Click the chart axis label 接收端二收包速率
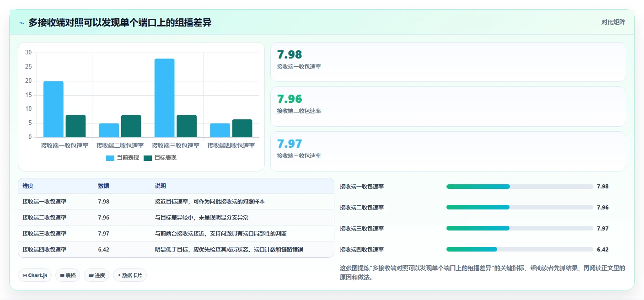Image resolution: width=644 pixels, height=300 pixels. (x=120, y=146)
